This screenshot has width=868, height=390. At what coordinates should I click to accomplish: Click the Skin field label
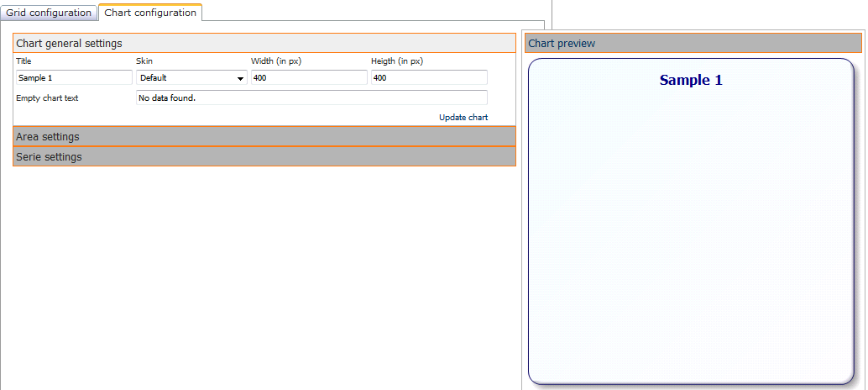[x=144, y=61]
